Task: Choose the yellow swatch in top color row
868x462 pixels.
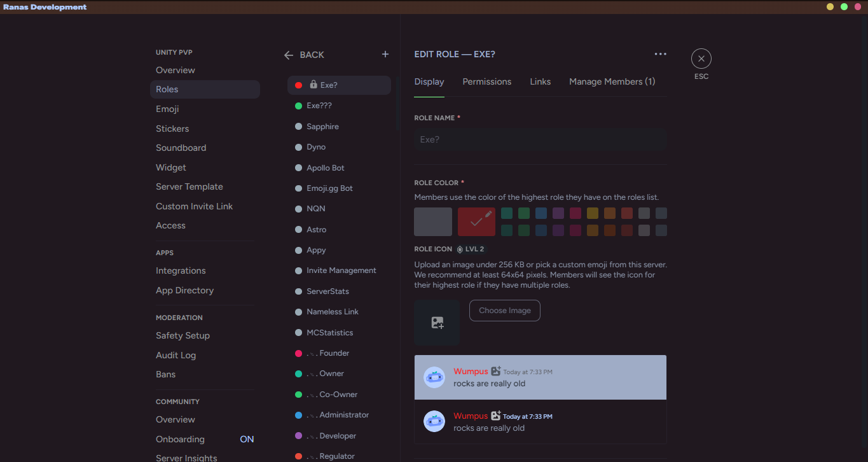Action: [x=593, y=213]
